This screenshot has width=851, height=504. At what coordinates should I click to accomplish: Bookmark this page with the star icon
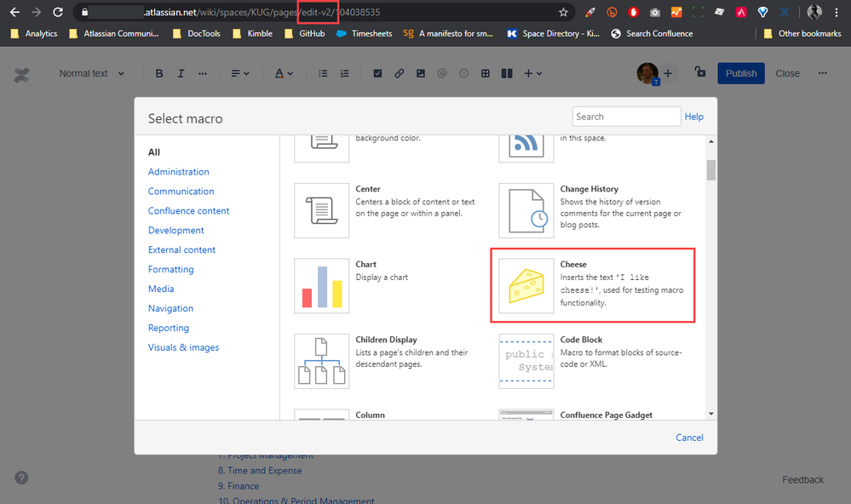pos(563,12)
